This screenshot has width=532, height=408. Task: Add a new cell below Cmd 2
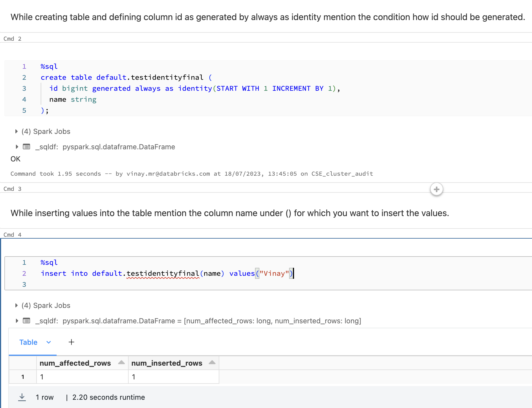[x=436, y=189]
